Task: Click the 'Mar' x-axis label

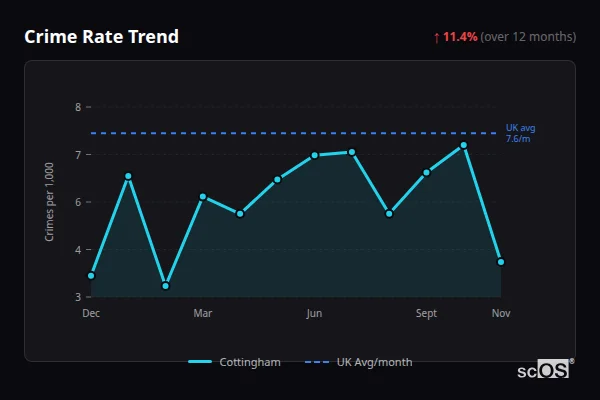Action: 203,313
